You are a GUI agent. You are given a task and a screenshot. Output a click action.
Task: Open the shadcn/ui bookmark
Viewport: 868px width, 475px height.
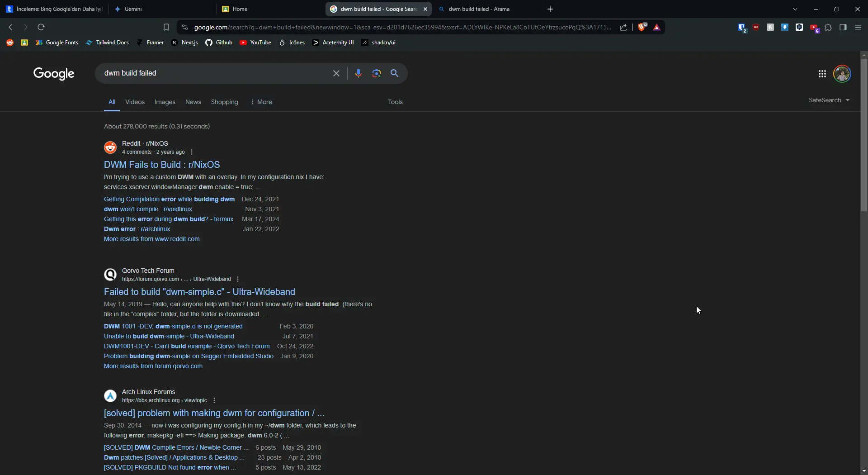point(378,43)
